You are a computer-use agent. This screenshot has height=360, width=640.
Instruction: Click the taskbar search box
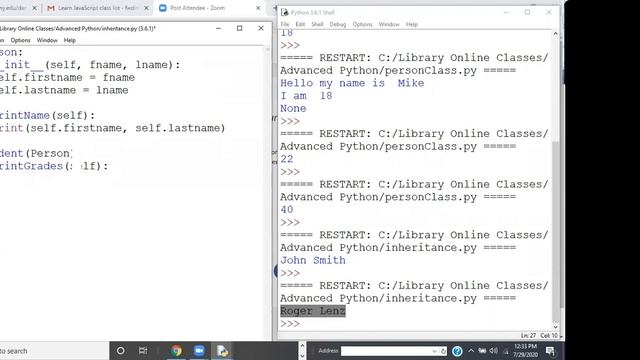(x=54, y=351)
